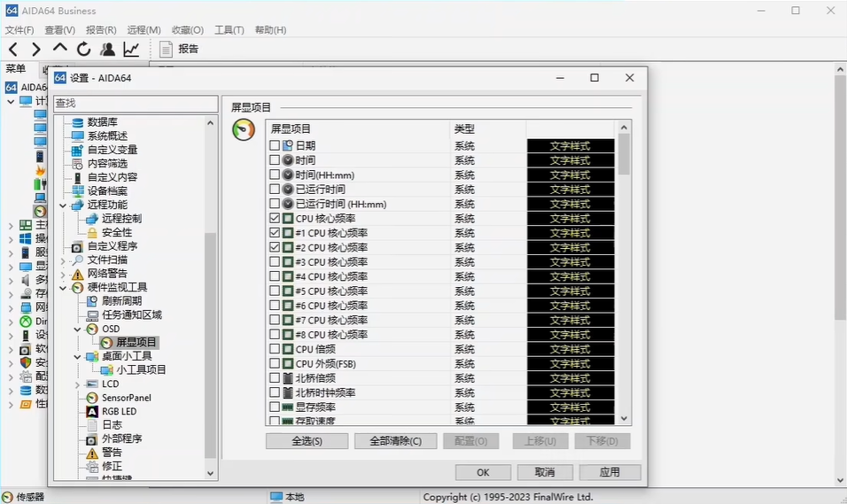Select SensorPanel in the settings tree
The height and width of the screenshot is (504, 847).
126,398
